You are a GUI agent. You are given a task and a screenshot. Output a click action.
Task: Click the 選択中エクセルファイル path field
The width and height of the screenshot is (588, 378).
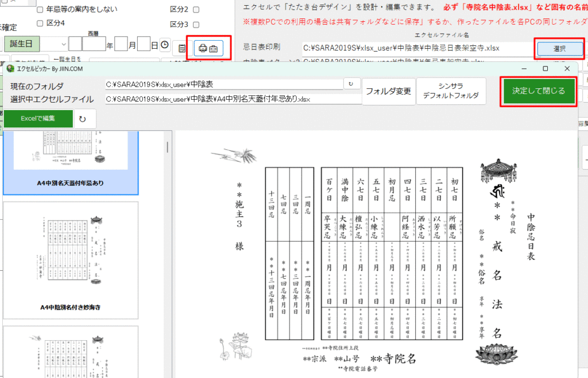click(x=233, y=99)
